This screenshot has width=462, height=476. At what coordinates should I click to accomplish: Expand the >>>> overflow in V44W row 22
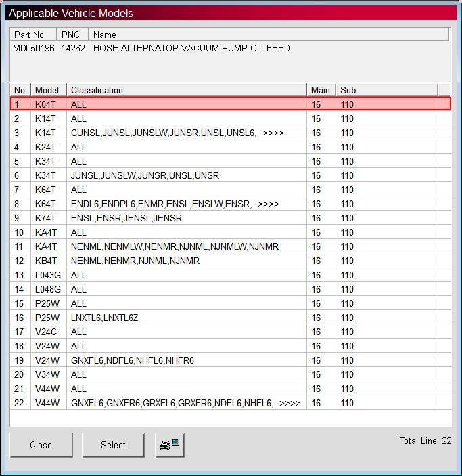click(x=290, y=403)
